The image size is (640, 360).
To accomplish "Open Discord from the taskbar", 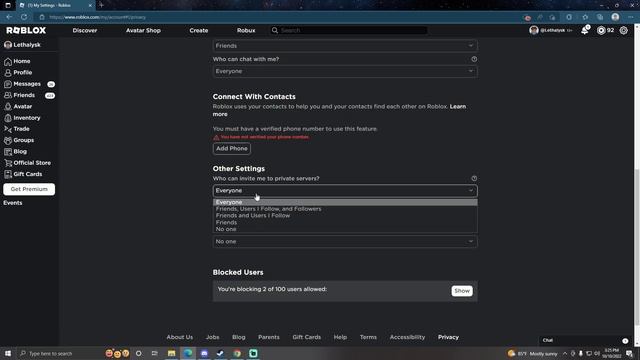I will point(204,353).
